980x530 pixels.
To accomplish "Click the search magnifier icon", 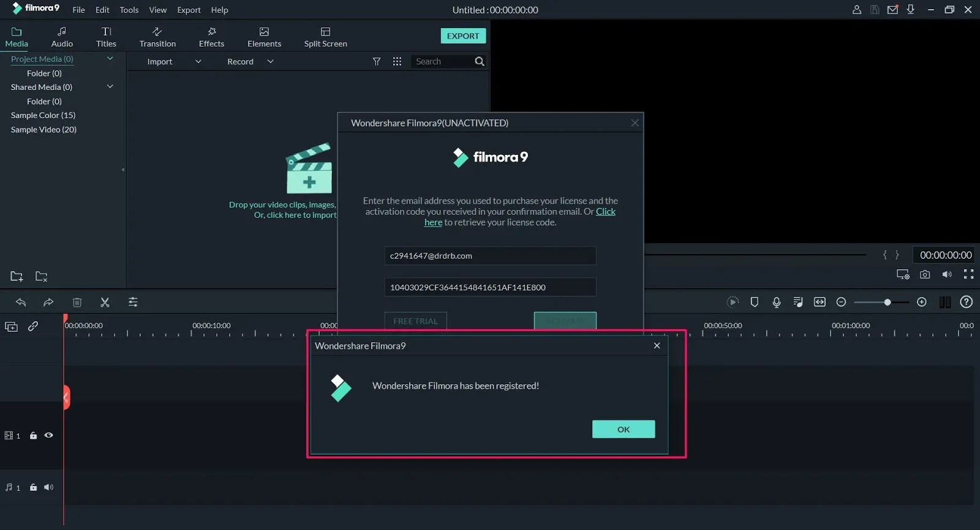I will coord(480,61).
